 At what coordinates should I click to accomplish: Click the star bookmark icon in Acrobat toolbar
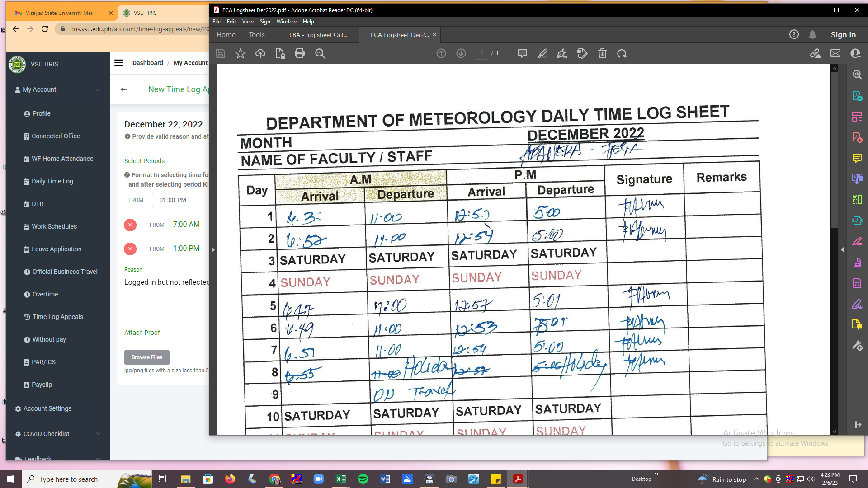[x=241, y=53]
